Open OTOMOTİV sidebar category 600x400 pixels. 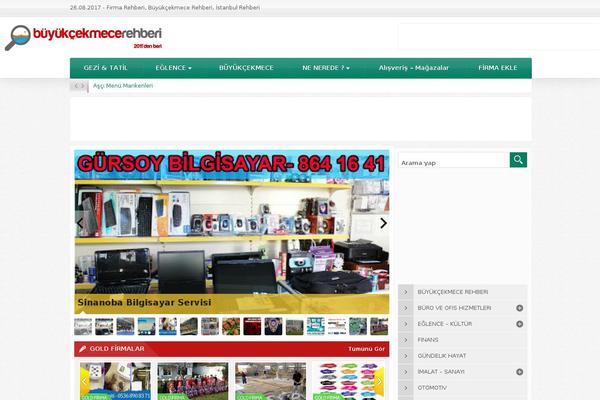click(x=432, y=388)
